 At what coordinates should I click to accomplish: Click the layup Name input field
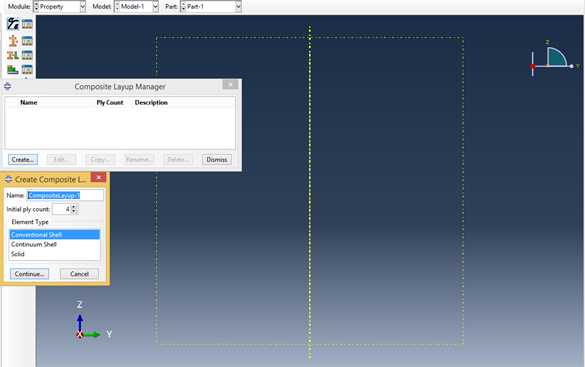65,195
